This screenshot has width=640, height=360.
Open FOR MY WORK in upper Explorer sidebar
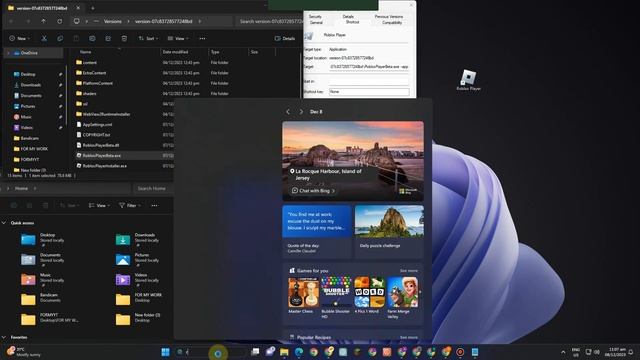coord(34,149)
